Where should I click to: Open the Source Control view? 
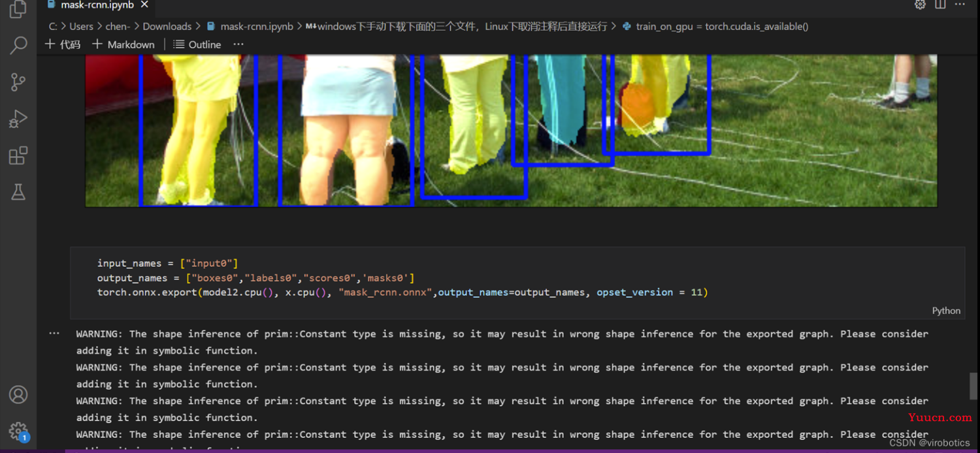(x=18, y=82)
